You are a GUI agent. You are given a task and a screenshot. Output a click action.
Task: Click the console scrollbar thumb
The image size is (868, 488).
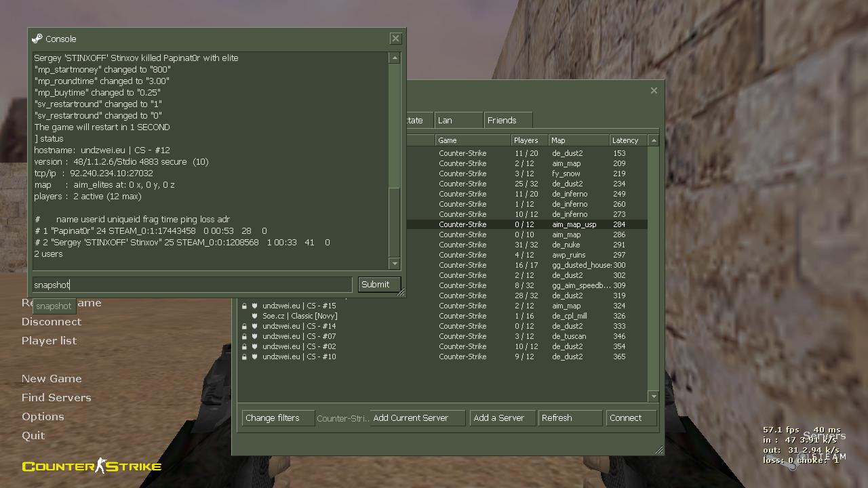pos(395,222)
